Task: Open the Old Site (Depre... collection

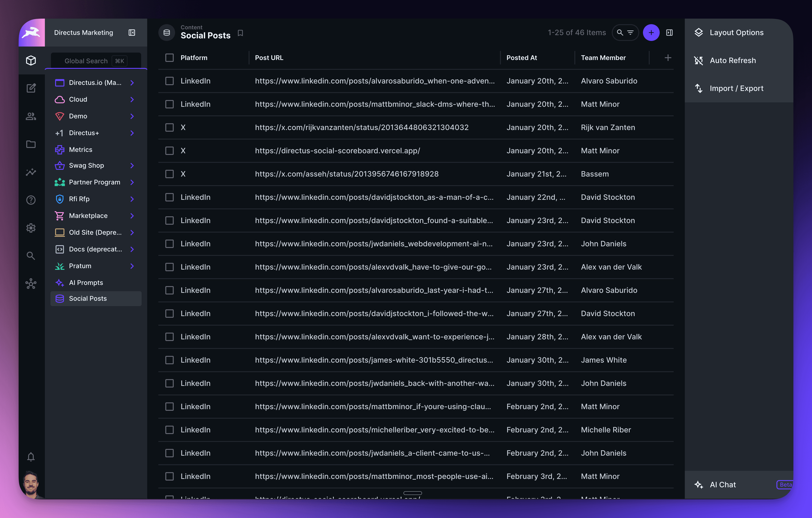Action: pos(96,232)
